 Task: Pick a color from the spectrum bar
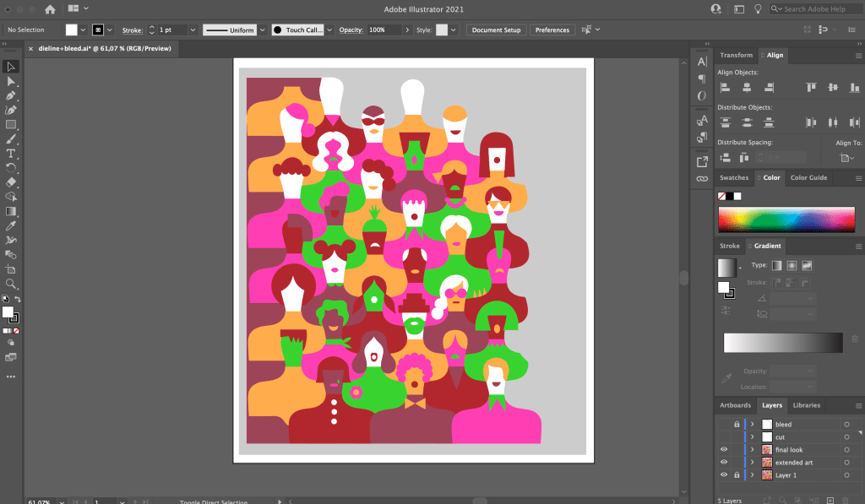(x=786, y=218)
